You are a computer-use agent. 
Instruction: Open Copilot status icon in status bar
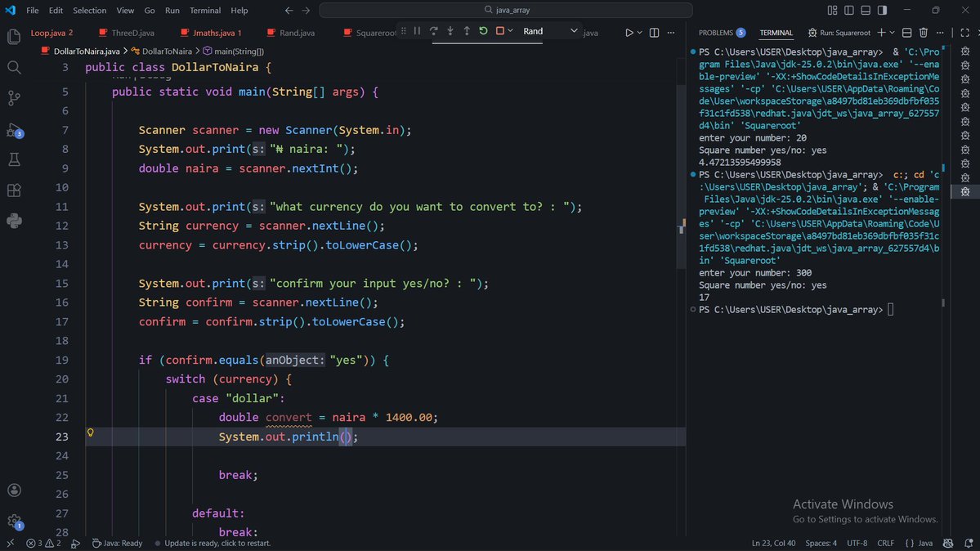[x=948, y=543]
